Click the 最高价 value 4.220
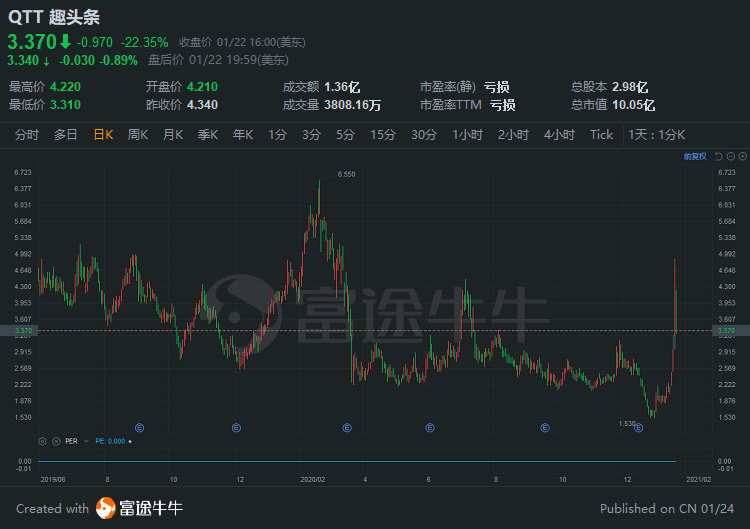This screenshot has width=750, height=529. (x=66, y=87)
